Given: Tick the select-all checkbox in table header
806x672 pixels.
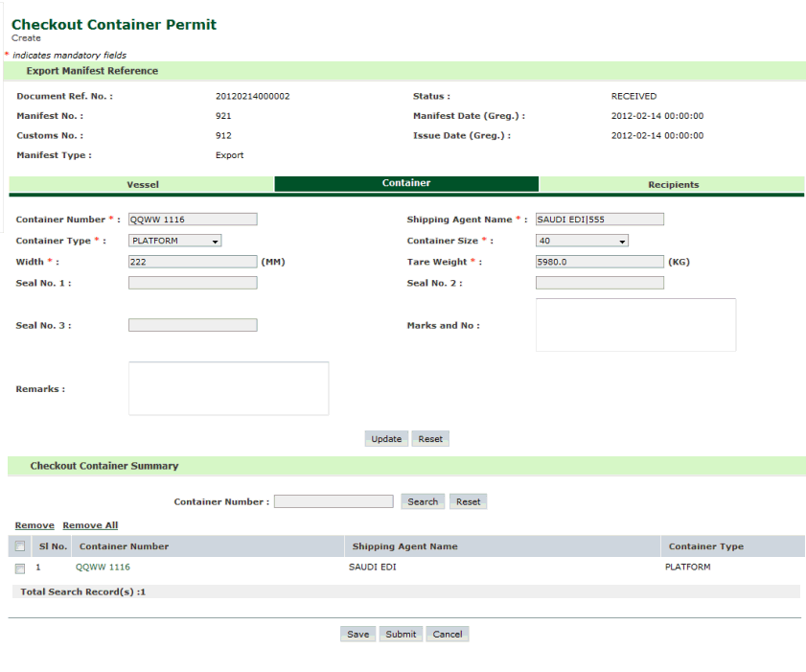Looking at the screenshot, I should 20,546.
